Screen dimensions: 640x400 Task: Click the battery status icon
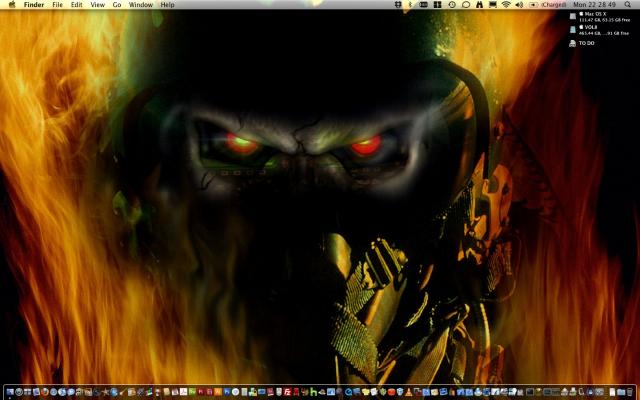(534, 4)
